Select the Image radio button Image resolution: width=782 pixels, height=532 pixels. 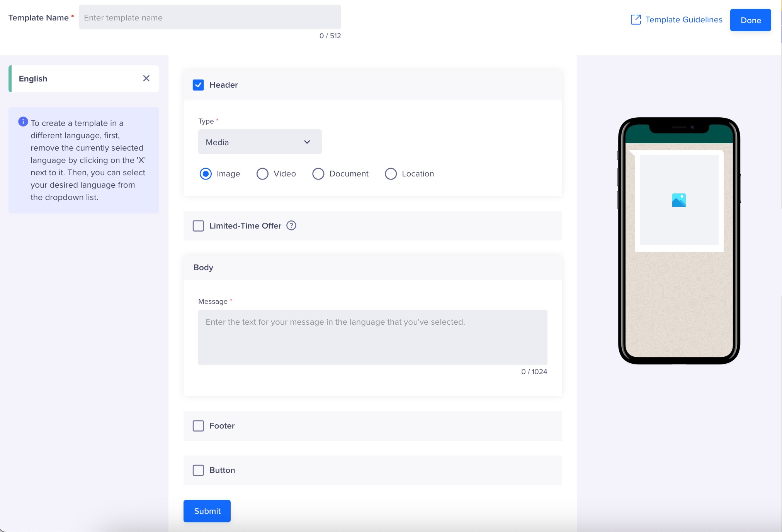pos(206,174)
